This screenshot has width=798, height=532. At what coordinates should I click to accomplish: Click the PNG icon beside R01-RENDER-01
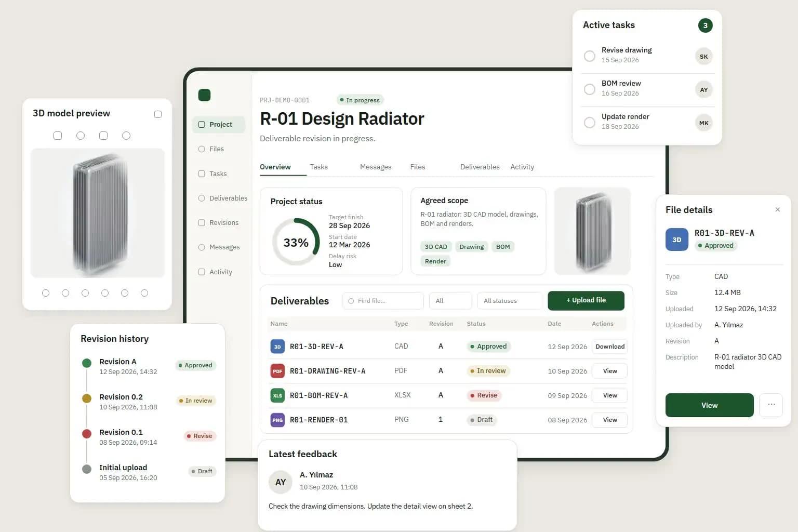click(277, 420)
